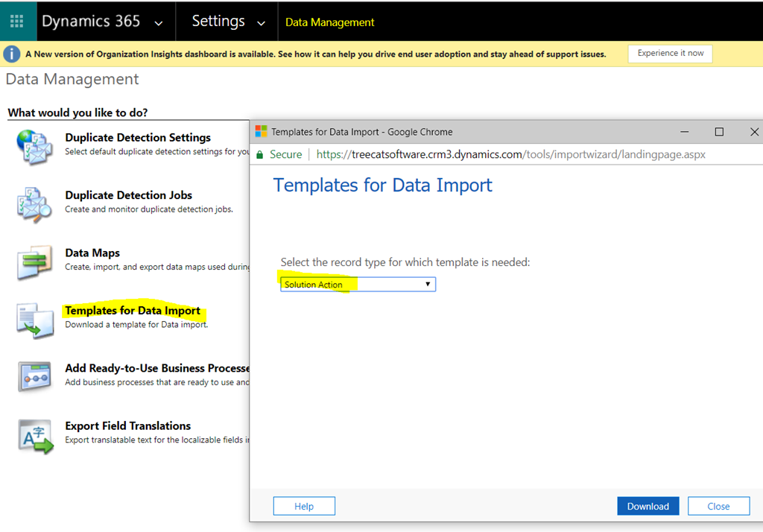The image size is (763, 532).
Task: Click the Experience it now button
Action: [671, 53]
